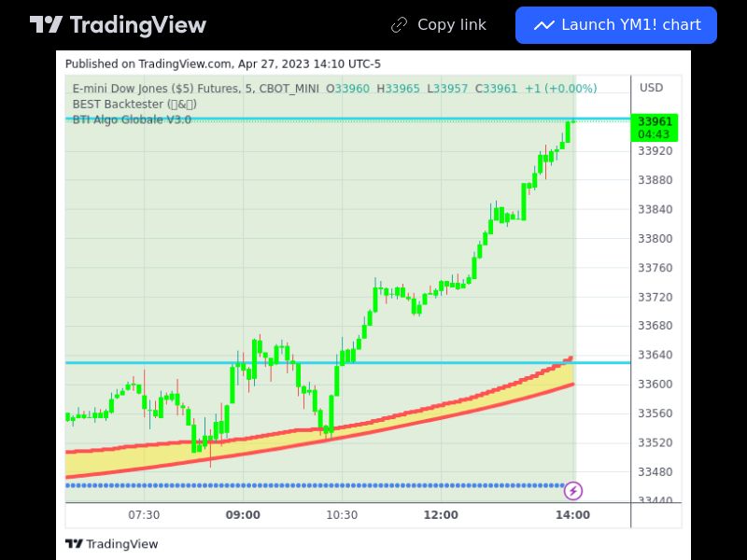Click the low value L33957 in the header

pyautogui.click(x=447, y=89)
